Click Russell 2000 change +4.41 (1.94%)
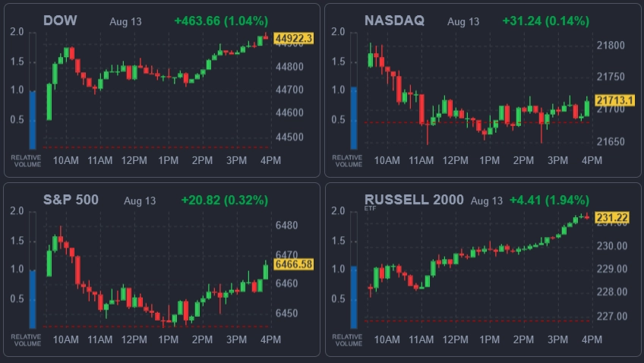The width and height of the screenshot is (644, 363). [x=549, y=200]
